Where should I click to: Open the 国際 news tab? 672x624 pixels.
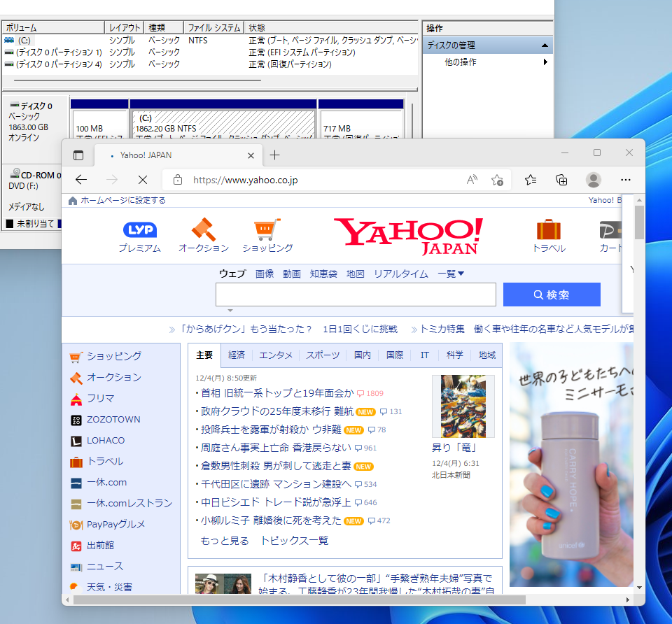tap(395, 355)
